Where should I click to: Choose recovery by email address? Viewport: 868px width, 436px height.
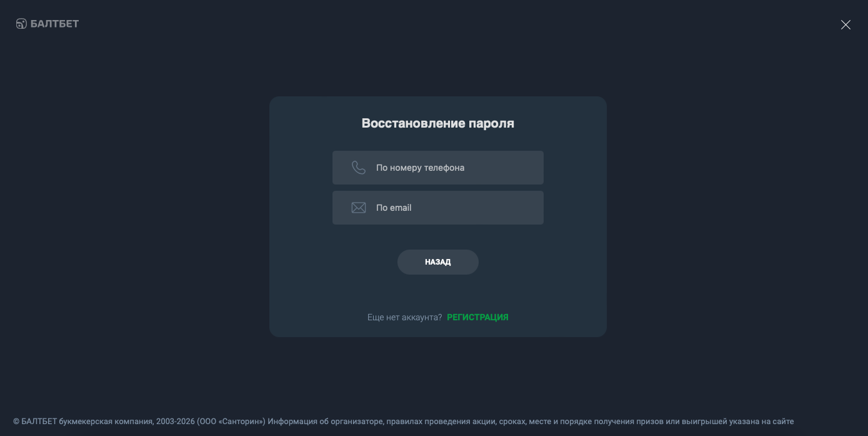tap(437, 208)
